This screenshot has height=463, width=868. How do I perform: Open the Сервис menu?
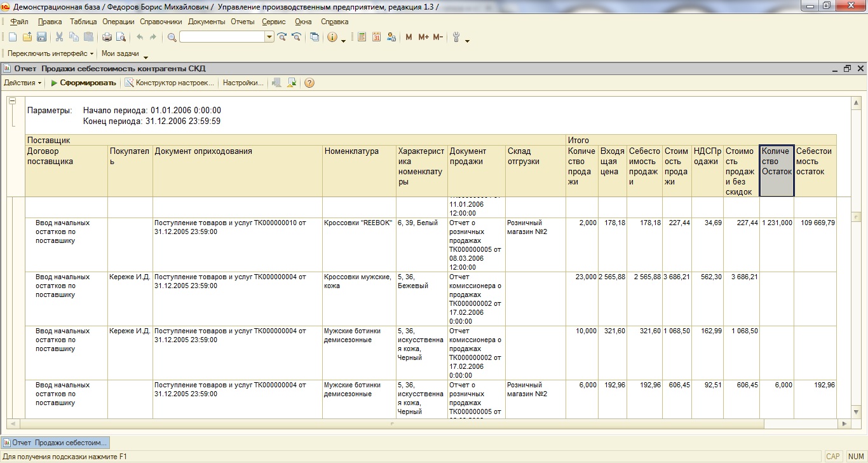click(x=274, y=22)
